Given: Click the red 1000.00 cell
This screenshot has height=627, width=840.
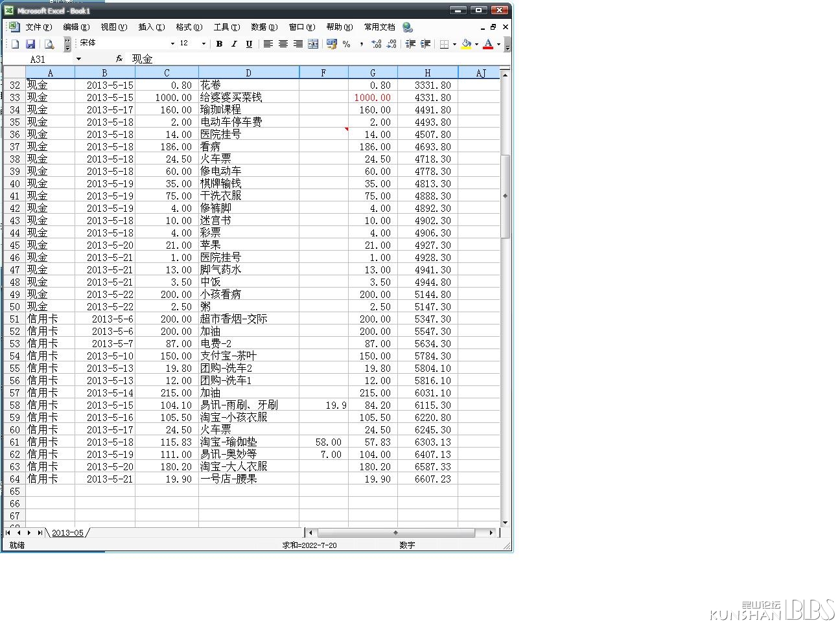Looking at the screenshot, I should (373, 97).
